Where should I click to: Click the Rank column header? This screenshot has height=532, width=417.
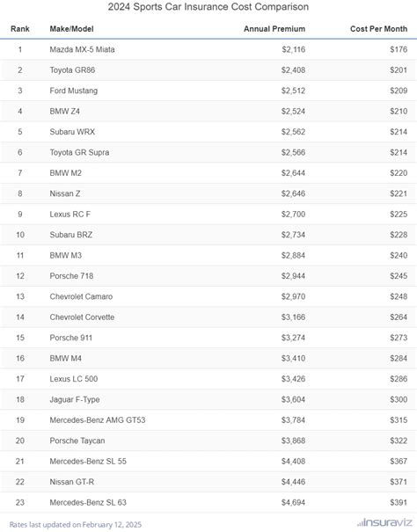(20, 29)
